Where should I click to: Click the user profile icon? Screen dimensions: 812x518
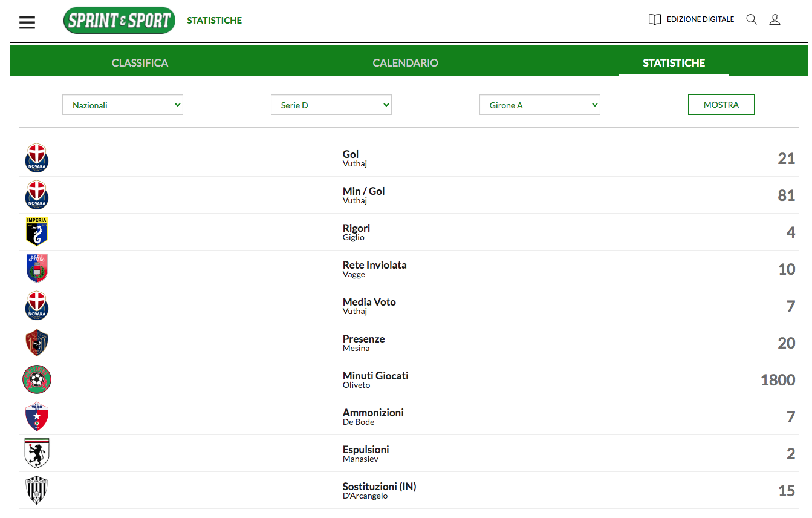(x=775, y=19)
